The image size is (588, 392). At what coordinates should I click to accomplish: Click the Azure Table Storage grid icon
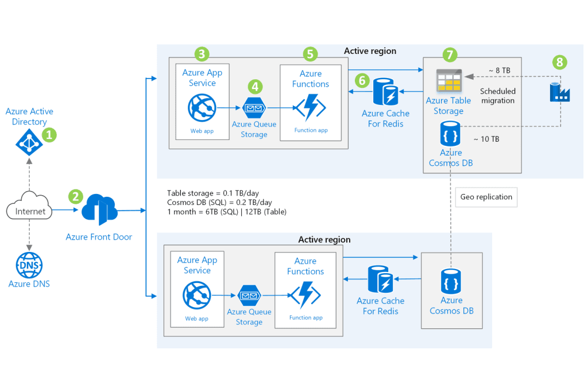[449, 80]
